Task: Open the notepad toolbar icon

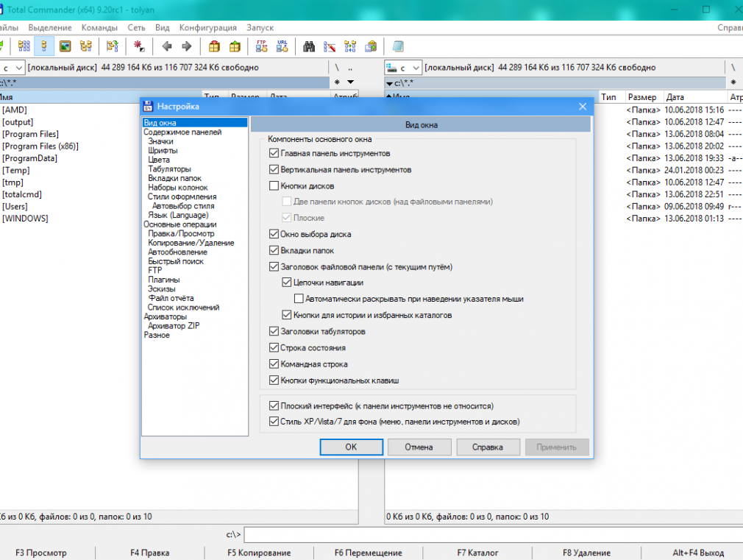Action: tap(398, 46)
